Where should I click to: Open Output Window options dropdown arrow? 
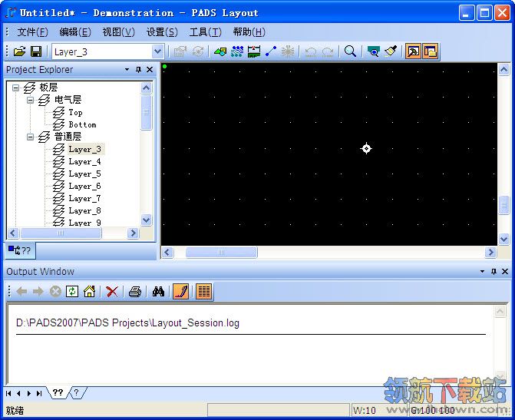(482, 271)
